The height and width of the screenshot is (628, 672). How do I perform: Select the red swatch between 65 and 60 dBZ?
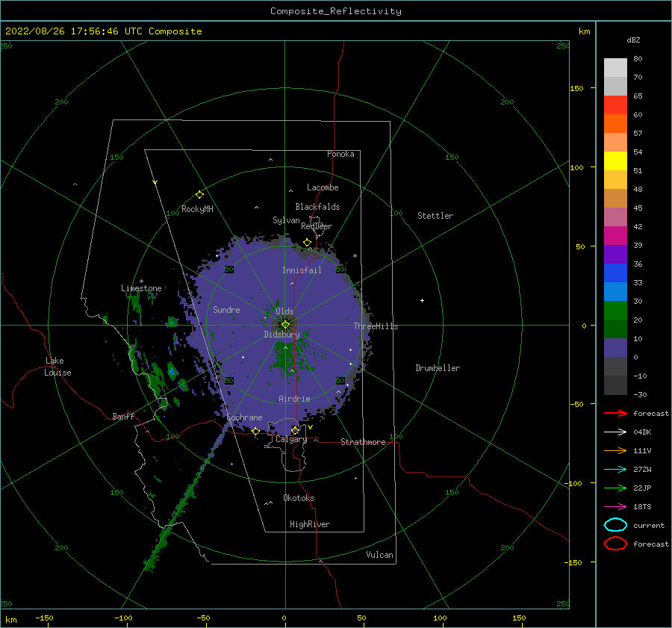coord(615,105)
